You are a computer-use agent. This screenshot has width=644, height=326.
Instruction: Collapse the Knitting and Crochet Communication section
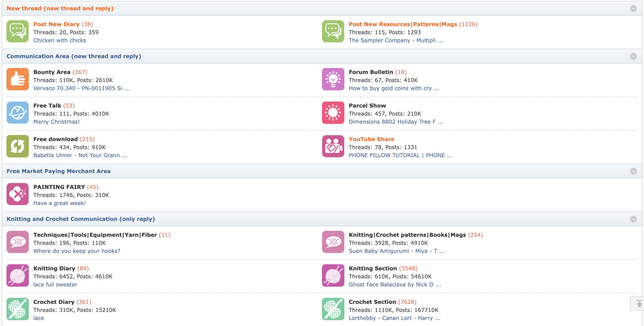[633, 219]
